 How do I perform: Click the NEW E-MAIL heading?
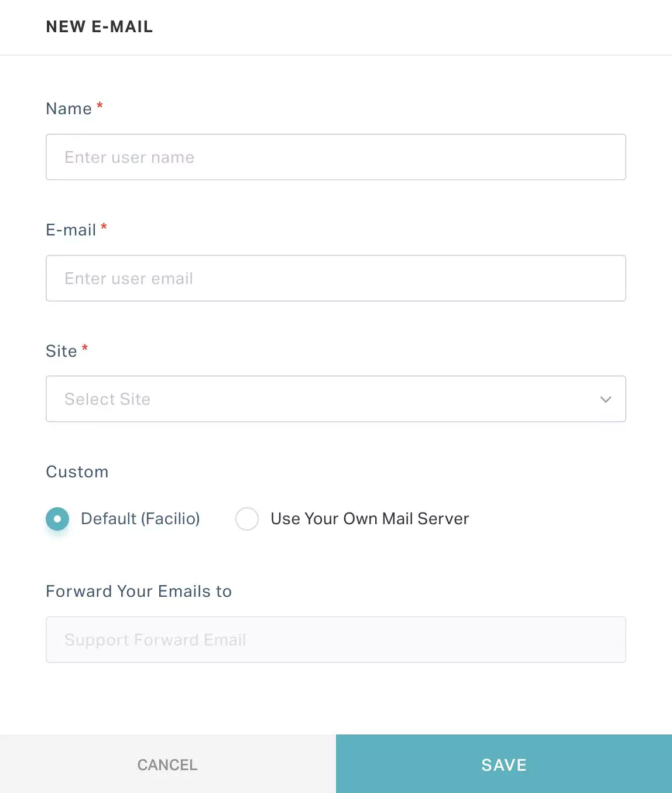point(100,27)
